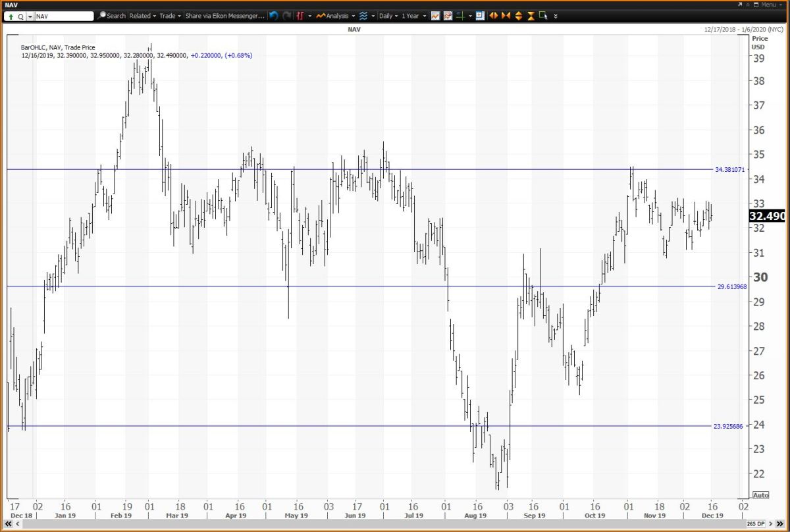Click the Q quote icon
The width and height of the screenshot is (790, 532).
point(22,16)
